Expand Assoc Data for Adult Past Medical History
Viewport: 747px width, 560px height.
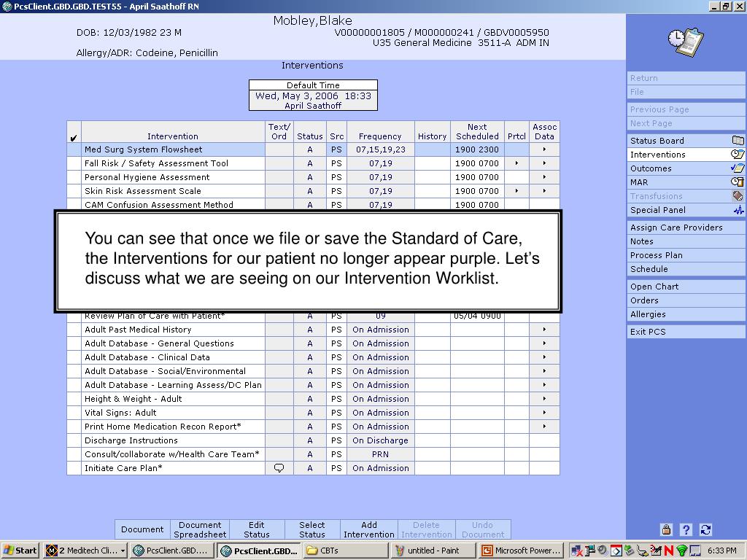[x=544, y=330]
